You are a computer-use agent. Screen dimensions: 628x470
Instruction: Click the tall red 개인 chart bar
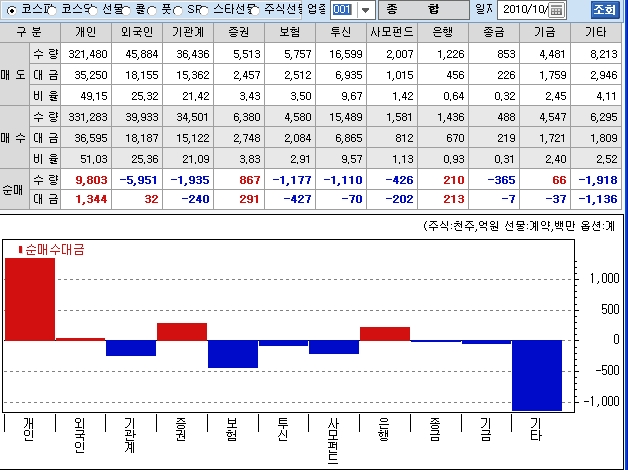pos(30,298)
